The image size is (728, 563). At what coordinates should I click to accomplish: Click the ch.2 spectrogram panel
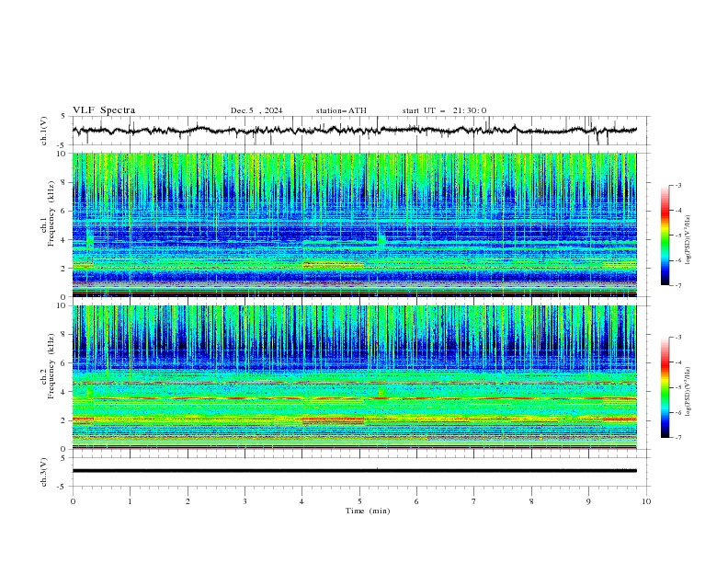354,377
